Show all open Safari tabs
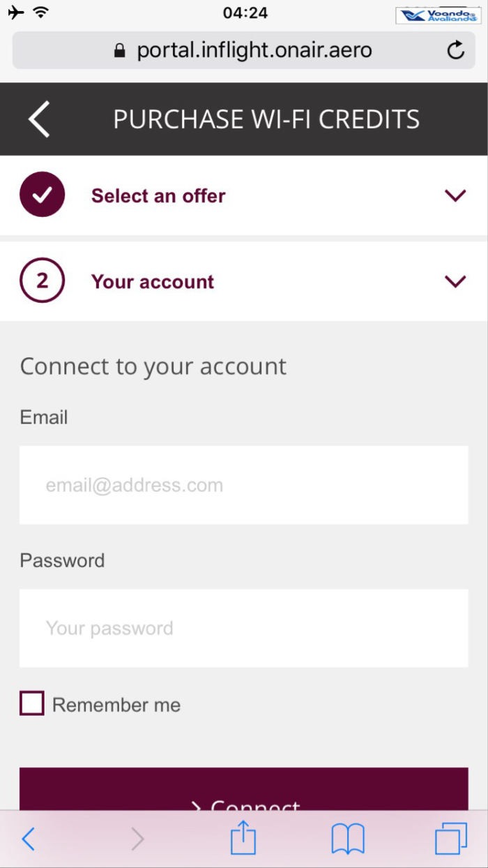488x868 pixels. (450, 839)
